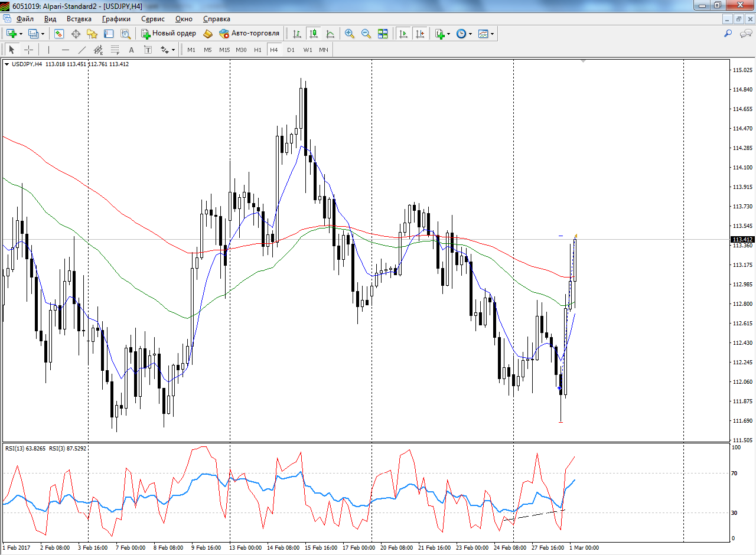The image size is (756, 555).
Task: Click the chart shift triangle marker
Action: 584,61
